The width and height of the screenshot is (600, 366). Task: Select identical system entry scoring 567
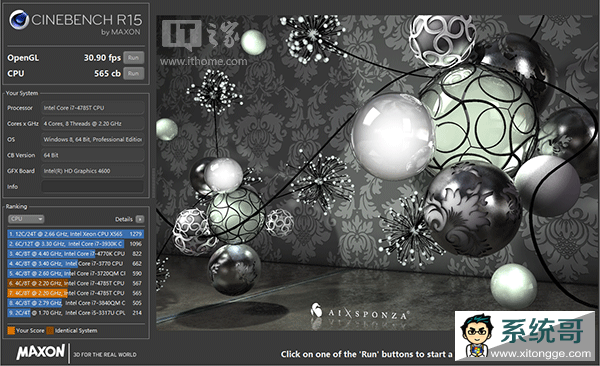point(75,283)
